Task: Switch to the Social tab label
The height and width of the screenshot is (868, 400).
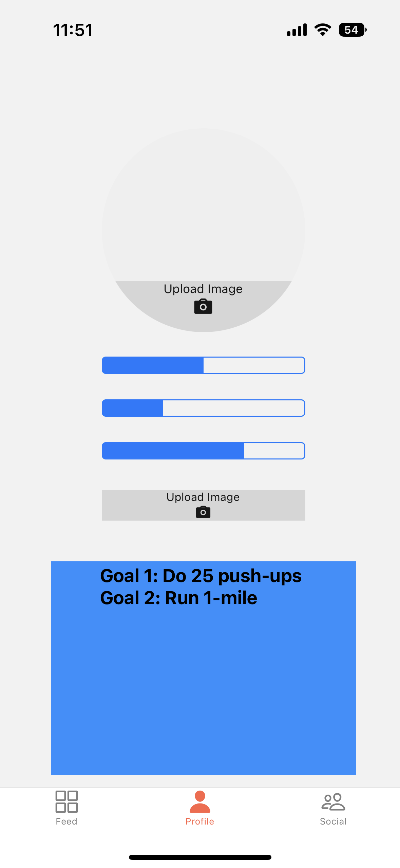Action: click(333, 821)
